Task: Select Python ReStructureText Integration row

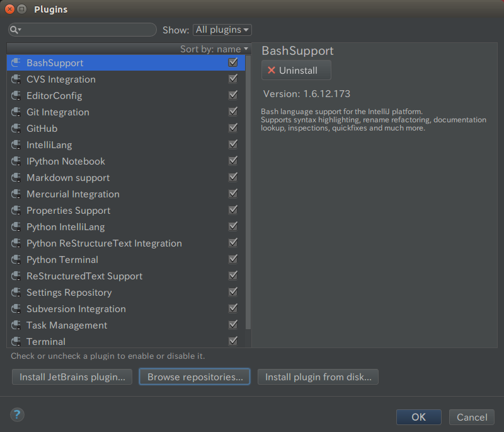Action: [126, 243]
